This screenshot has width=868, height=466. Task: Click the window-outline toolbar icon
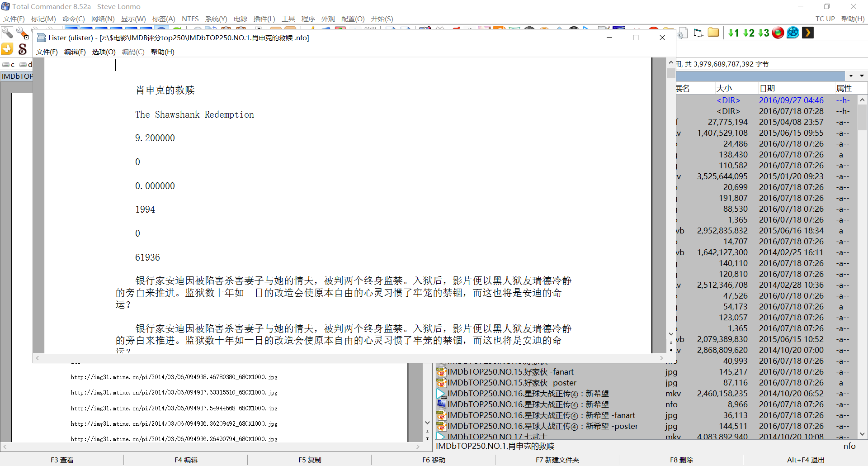tap(698, 33)
